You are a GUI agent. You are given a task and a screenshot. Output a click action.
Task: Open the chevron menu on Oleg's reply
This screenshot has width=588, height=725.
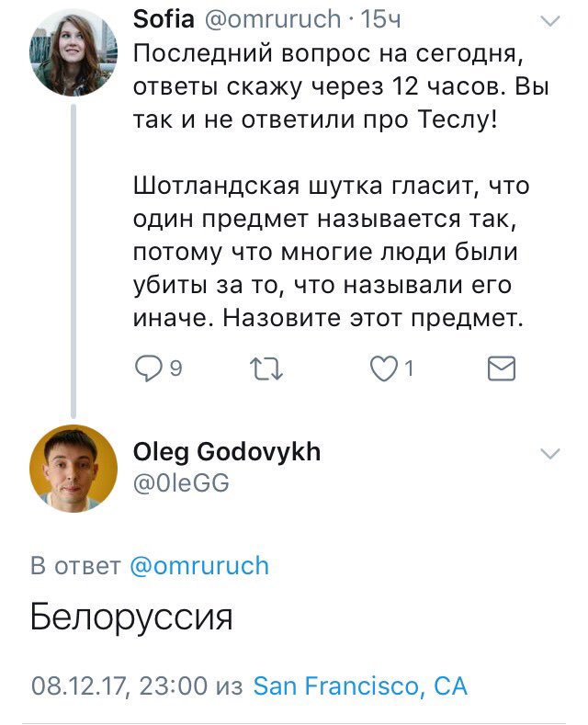click(x=549, y=453)
